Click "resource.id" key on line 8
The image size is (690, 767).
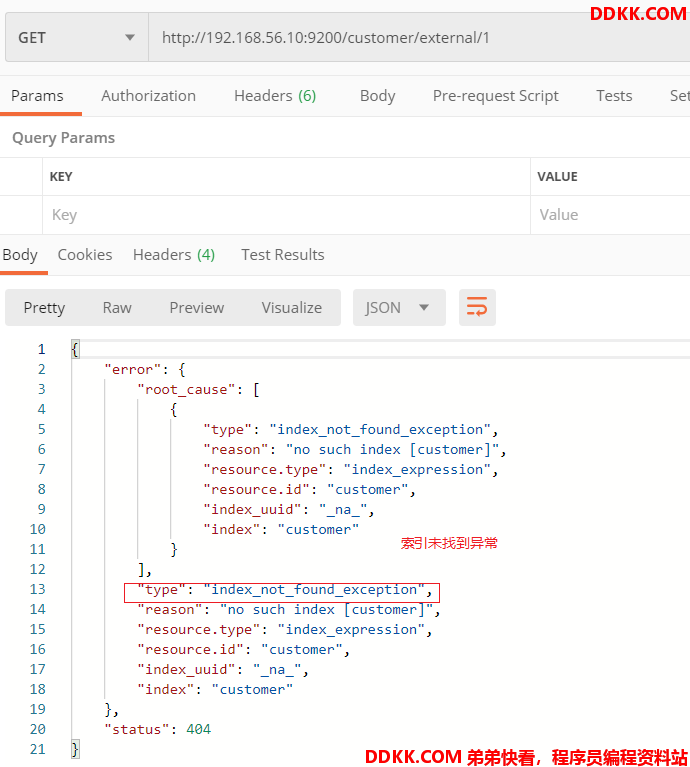click(x=256, y=490)
